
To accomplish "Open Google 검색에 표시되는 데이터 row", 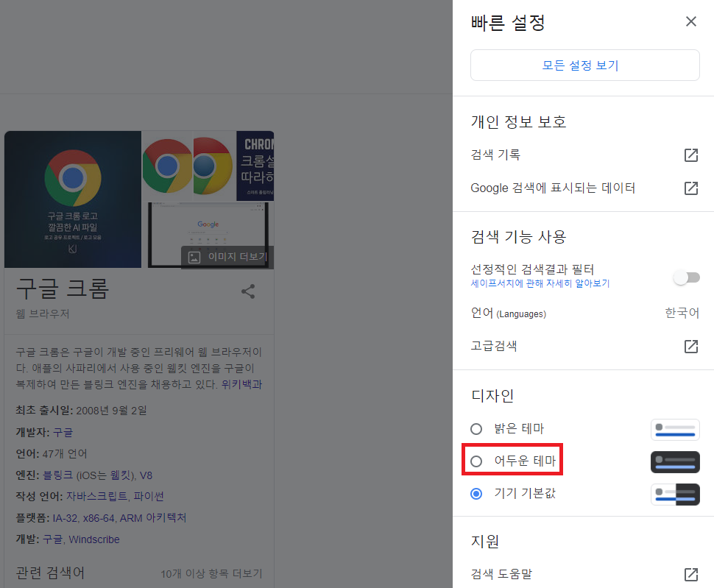I will coord(584,188).
